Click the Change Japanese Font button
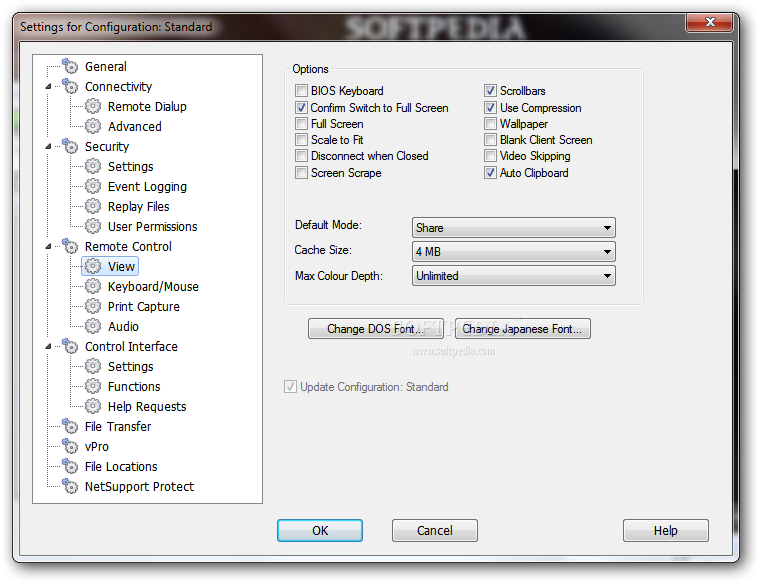This screenshot has height=583, width=760. 522,329
